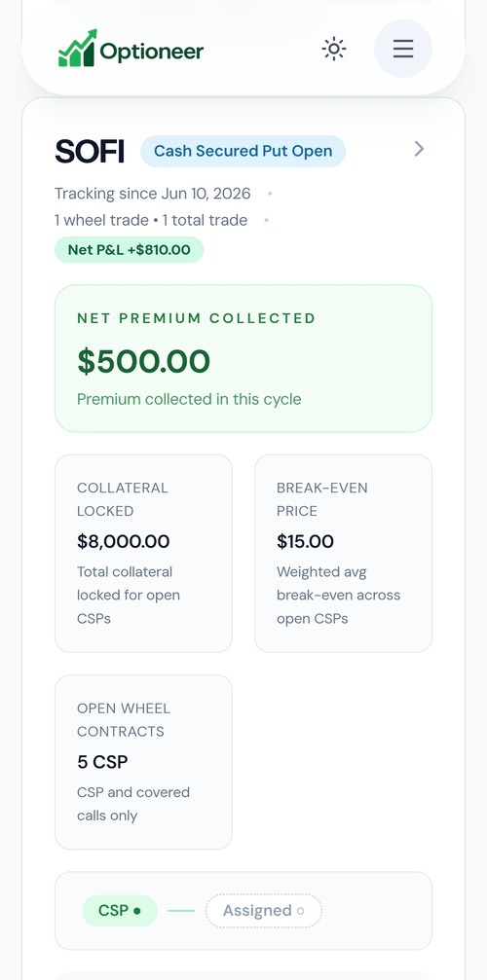Expand SOFI details with the chevron arrow
The image size is (487, 980).
pyautogui.click(x=419, y=149)
